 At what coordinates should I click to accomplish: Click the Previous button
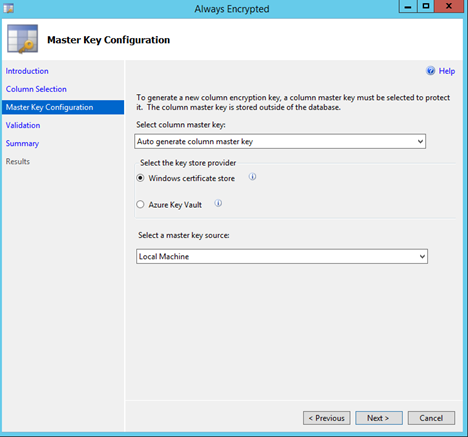tap(327, 418)
